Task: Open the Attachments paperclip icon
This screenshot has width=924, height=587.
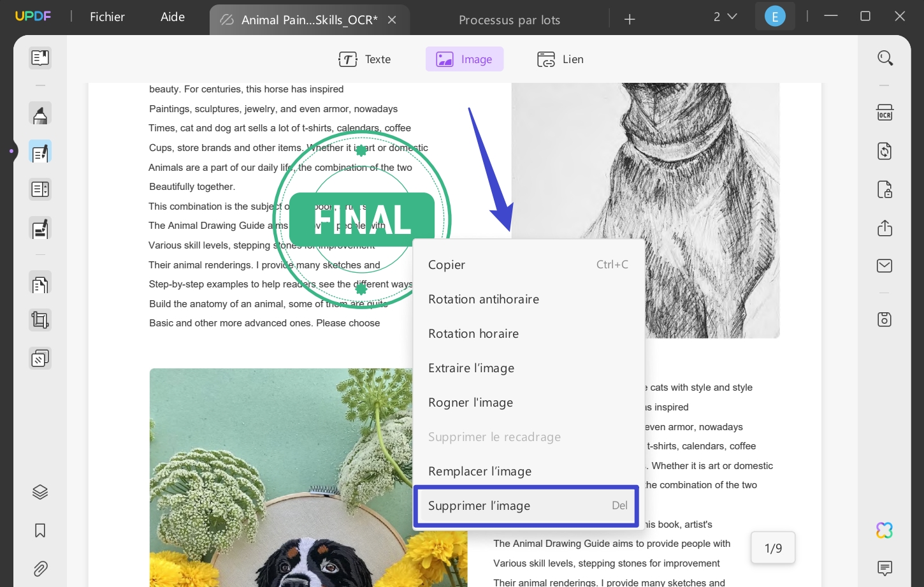Action: point(40,569)
